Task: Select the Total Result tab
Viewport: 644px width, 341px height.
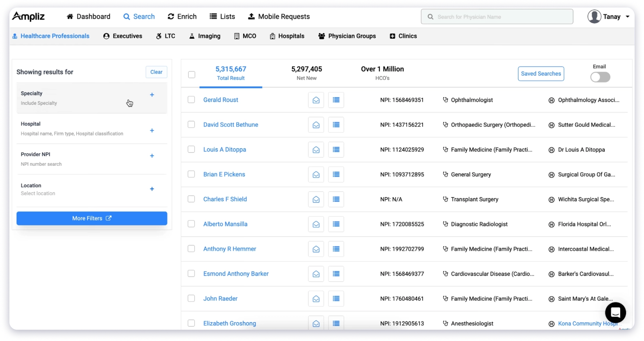Action: (x=231, y=73)
